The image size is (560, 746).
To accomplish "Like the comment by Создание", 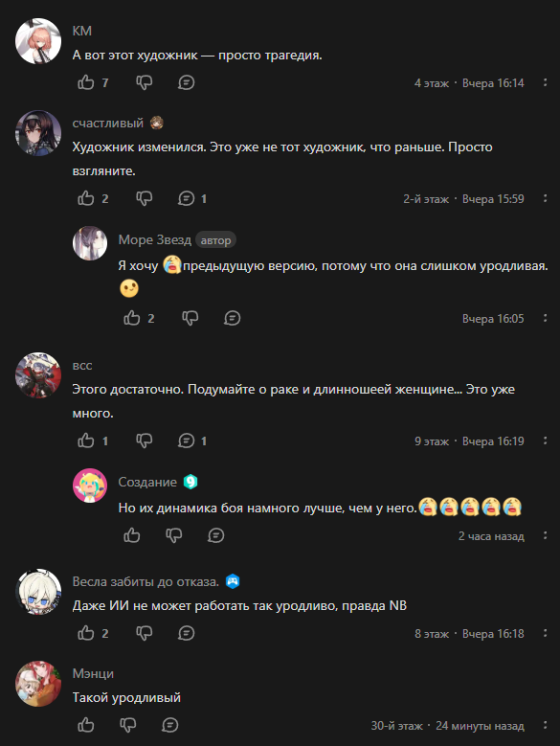I will 132,535.
